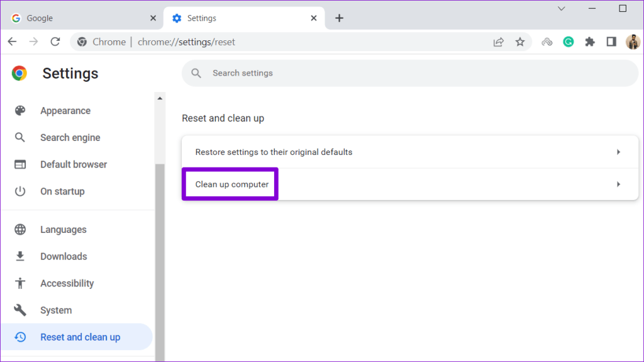
Task: Click the share page icon
Action: tap(498, 42)
